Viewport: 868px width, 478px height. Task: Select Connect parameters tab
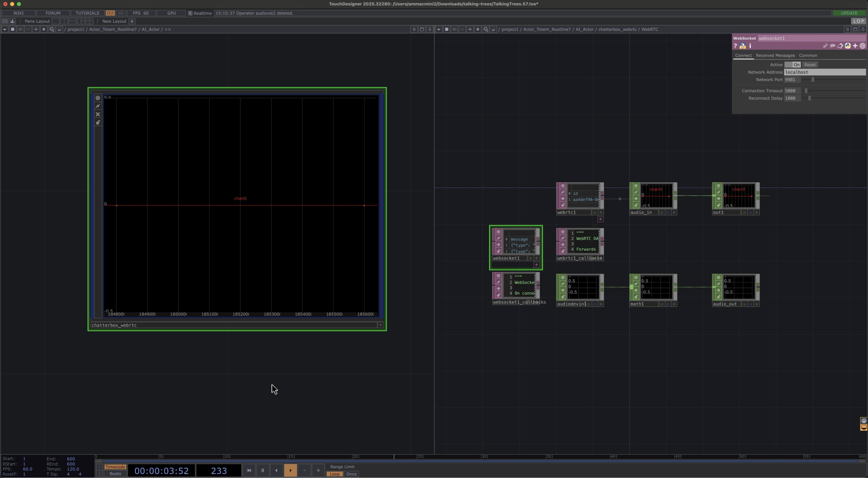[x=743, y=56]
